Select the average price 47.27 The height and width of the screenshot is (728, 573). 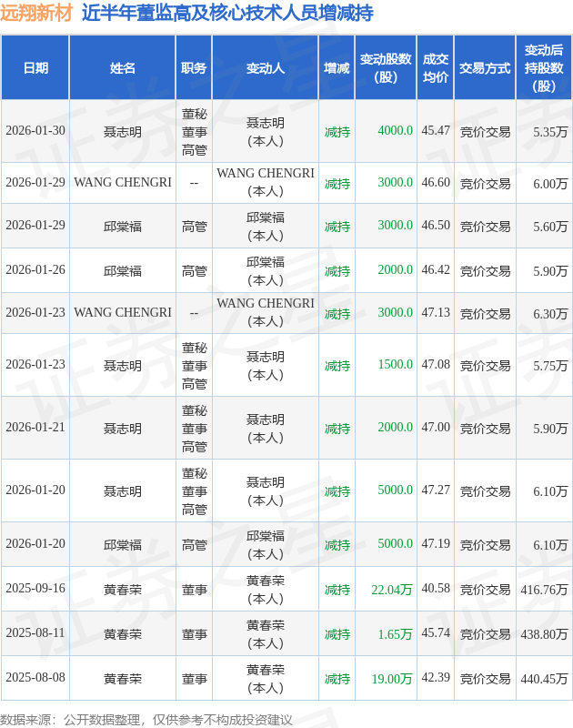point(436,490)
